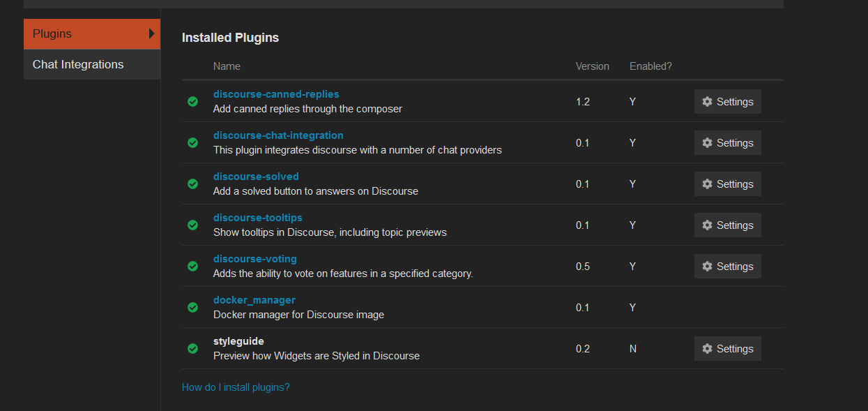Open Chat Integrations in the sidebar
The height and width of the screenshot is (411, 868).
point(92,64)
